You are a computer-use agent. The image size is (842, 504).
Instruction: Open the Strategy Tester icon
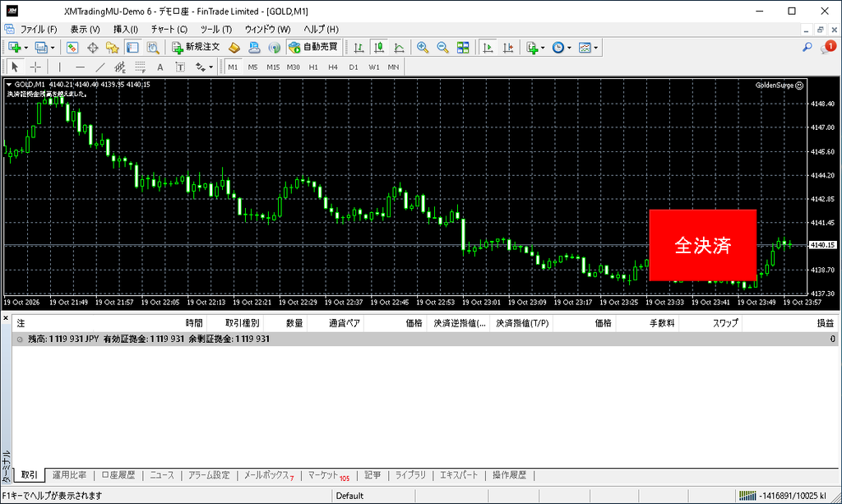pos(153,48)
